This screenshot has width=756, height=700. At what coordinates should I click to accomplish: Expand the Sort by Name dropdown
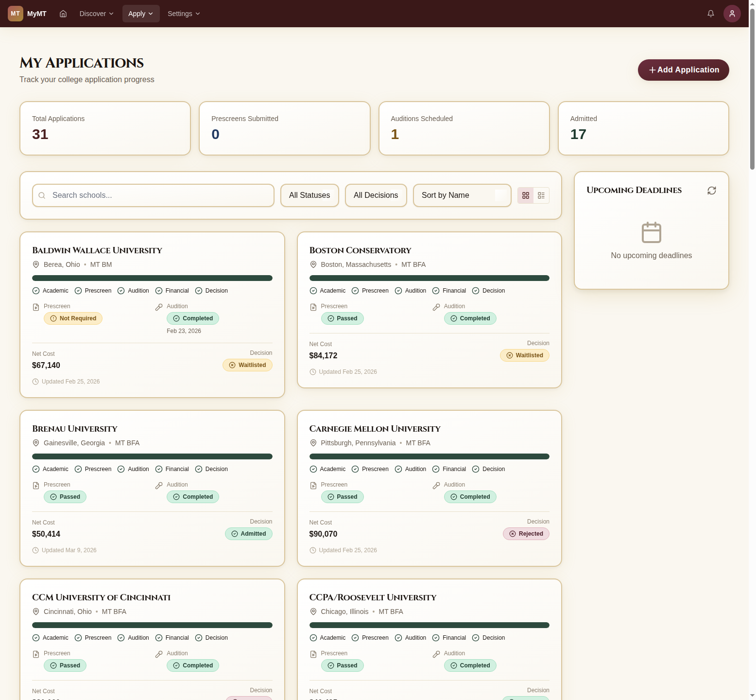click(x=462, y=195)
